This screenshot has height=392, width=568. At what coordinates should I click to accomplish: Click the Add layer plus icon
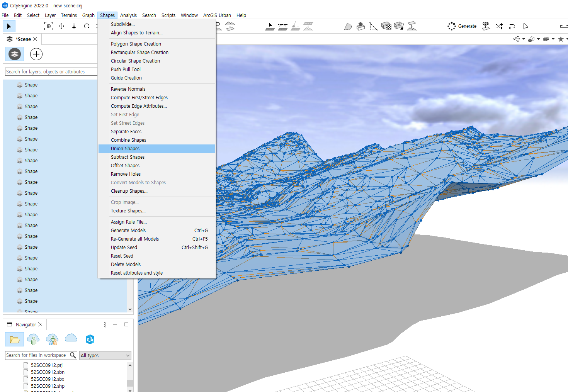click(36, 54)
